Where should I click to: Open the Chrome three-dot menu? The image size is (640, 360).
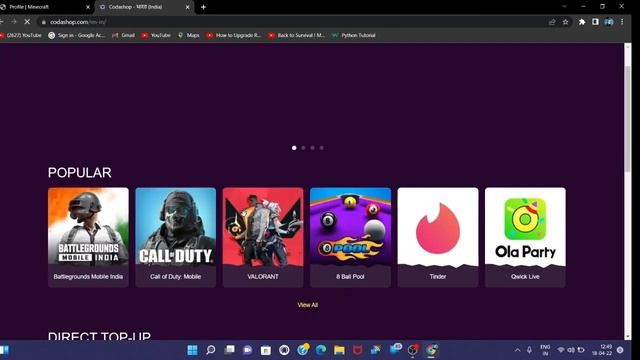pos(622,22)
